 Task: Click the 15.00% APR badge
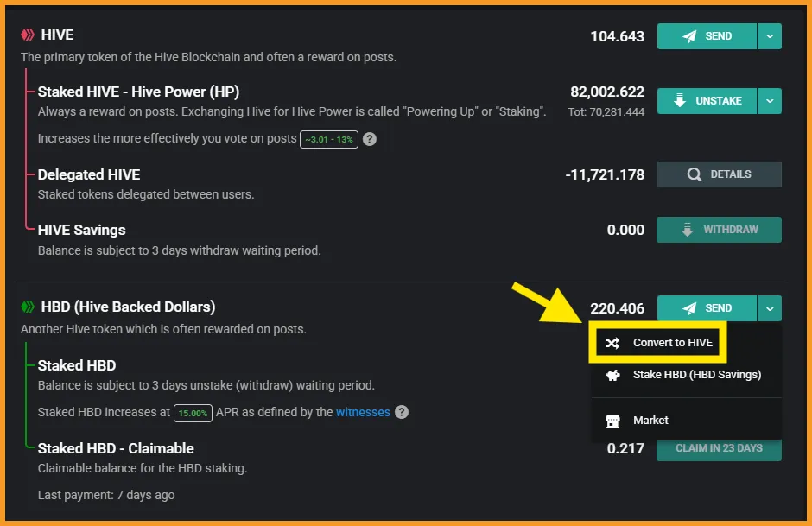193,413
